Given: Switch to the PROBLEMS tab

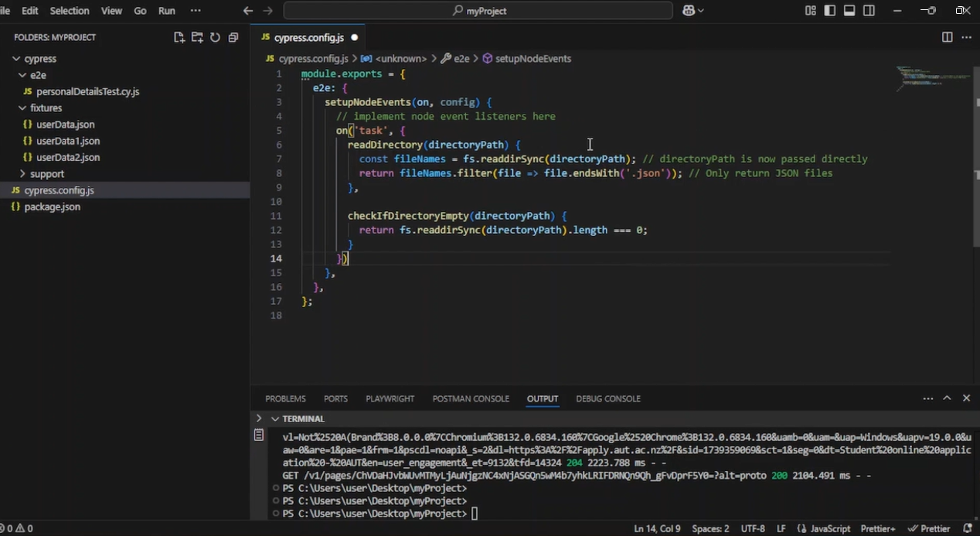Looking at the screenshot, I should click(285, 398).
